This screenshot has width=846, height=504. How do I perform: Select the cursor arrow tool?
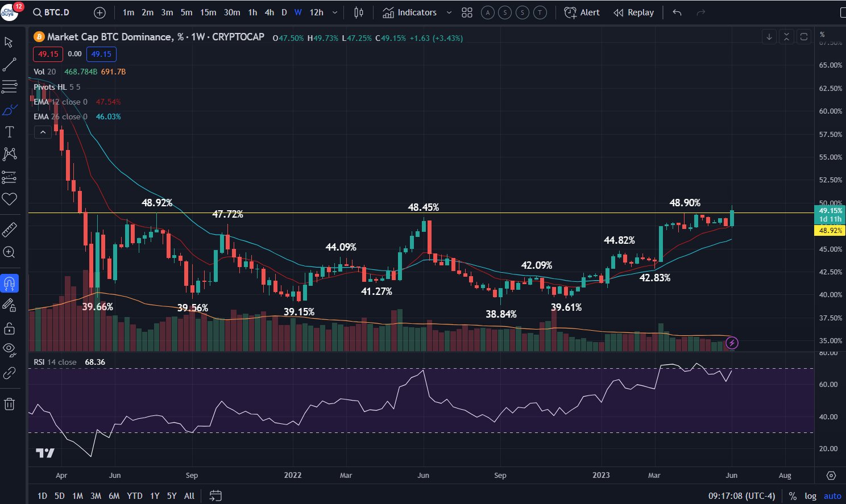(9, 42)
